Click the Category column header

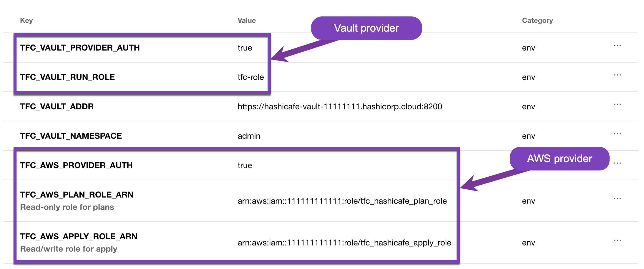click(537, 21)
